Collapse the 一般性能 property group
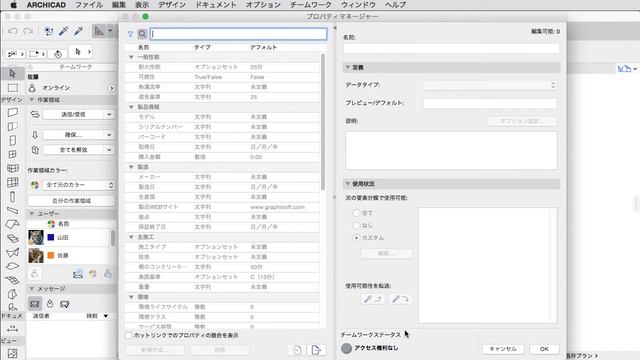Screen dimensions: 640x360 131,57
